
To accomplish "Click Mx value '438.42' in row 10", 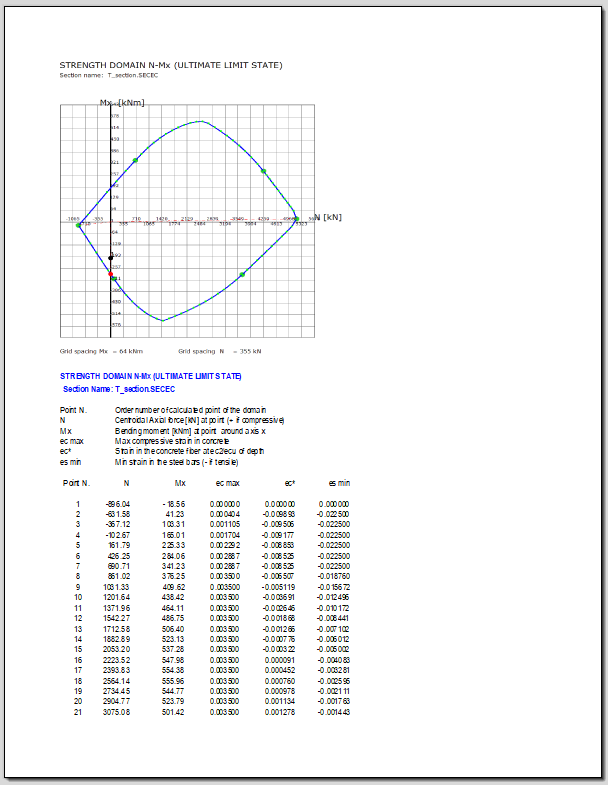I will (173, 597).
